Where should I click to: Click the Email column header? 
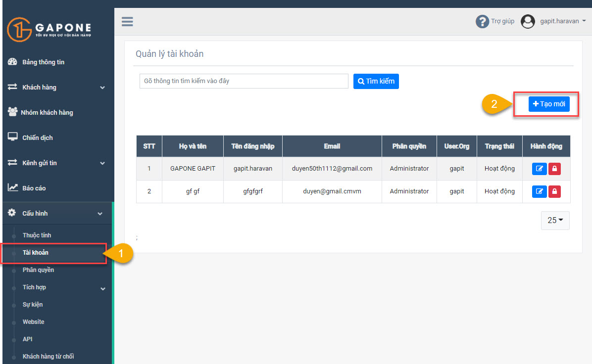click(x=332, y=146)
